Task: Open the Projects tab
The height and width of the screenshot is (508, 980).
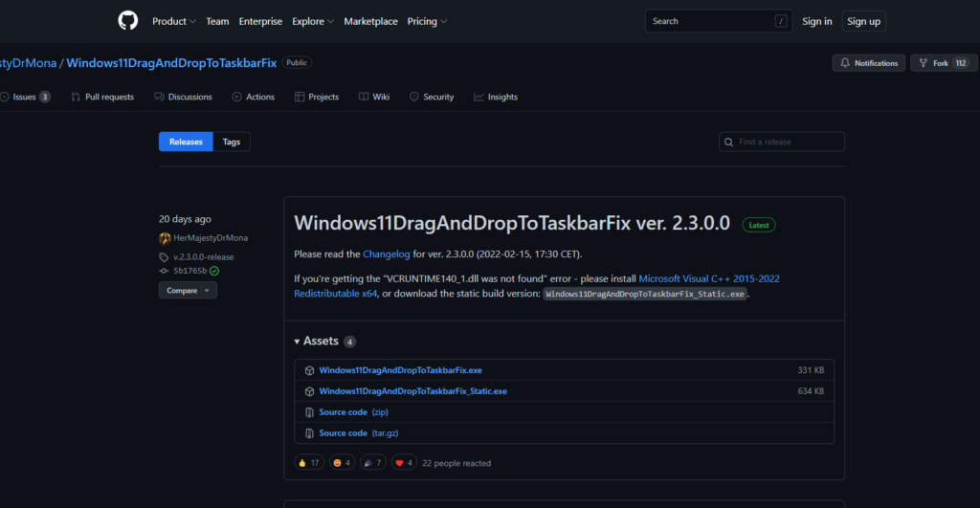Action: coord(317,97)
